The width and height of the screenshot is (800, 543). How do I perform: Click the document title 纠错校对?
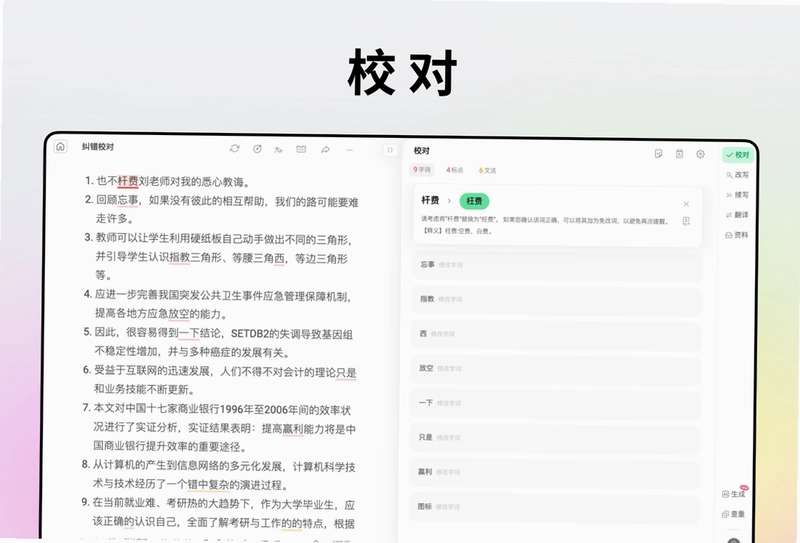pos(98,147)
